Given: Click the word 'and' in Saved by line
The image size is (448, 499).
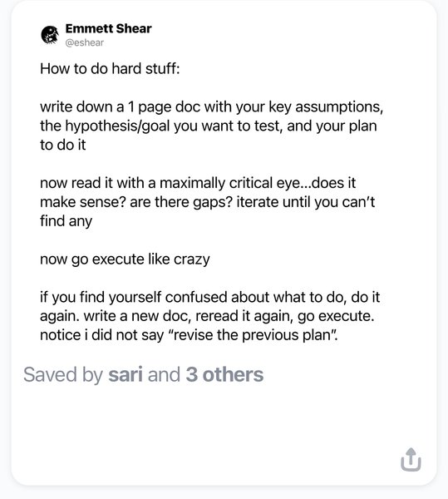Looking at the screenshot, I should click(x=164, y=374).
